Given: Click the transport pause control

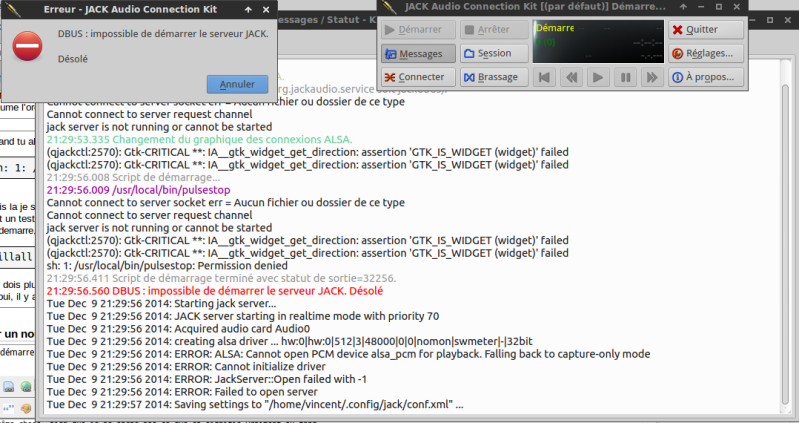Looking at the screenshot, I should pyautogui.click(x=625, y=77).
